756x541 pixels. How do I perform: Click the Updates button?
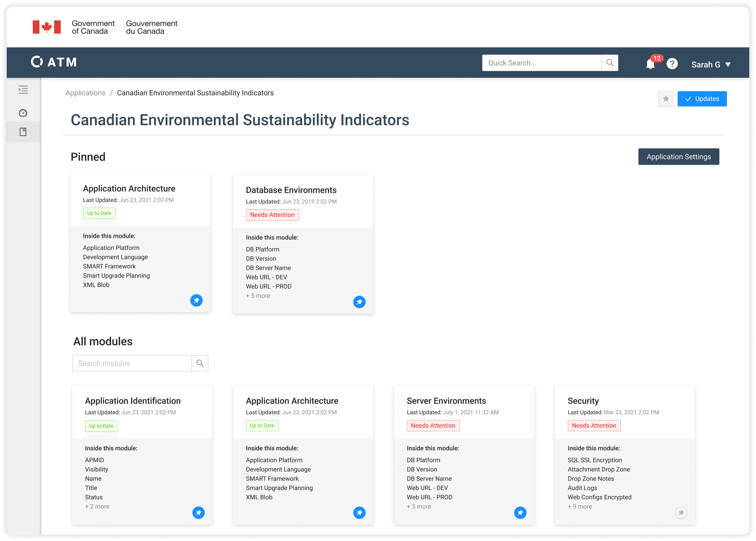pyautogui.click(x=702, y=99)
